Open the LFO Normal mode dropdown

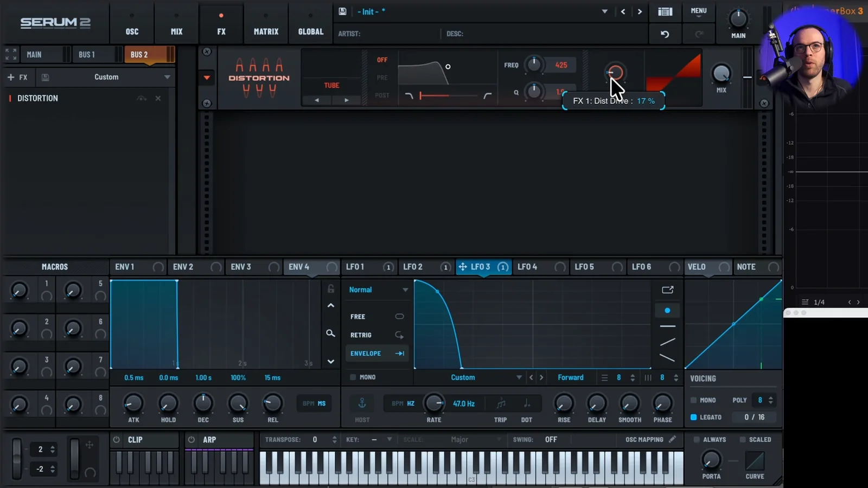click(x=378, y=290)
